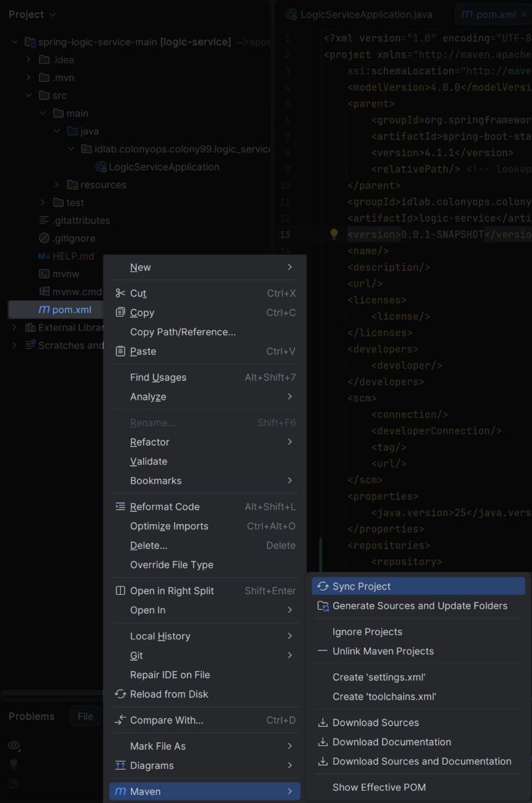Click the Download Sources and Documentation icon

click(x=322, y=761)
